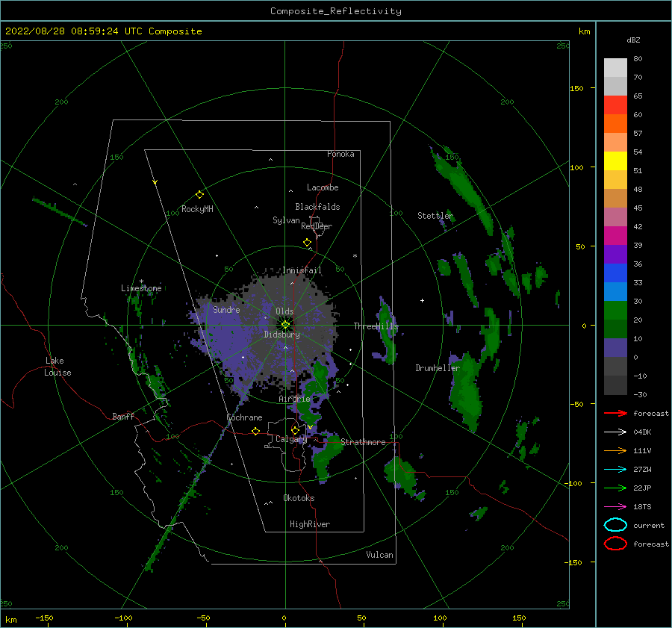Click the red forecast arrow in legend
This screenshot has width=672, height=628.
pos(615,413)
